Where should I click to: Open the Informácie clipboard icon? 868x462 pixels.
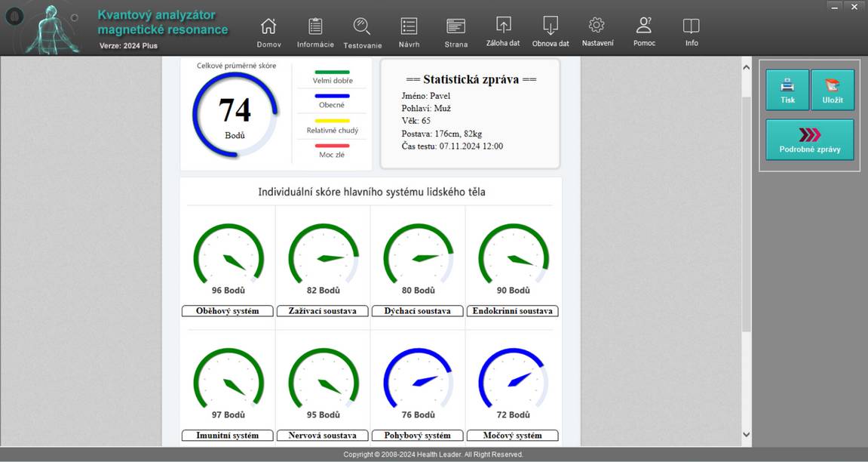[315, 26]
